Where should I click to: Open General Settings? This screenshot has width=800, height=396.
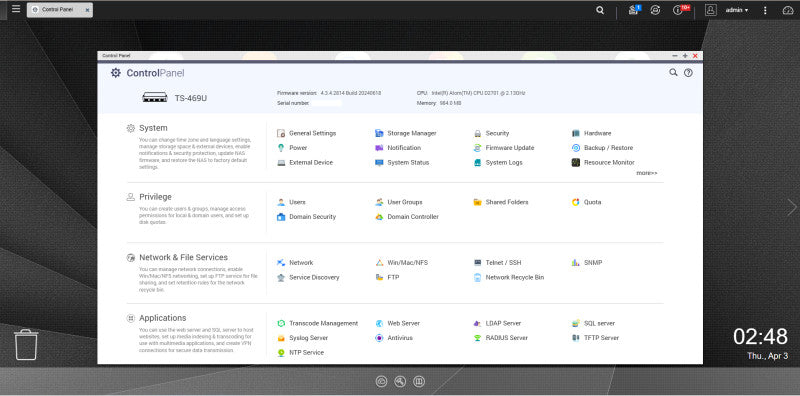point(307,133)
